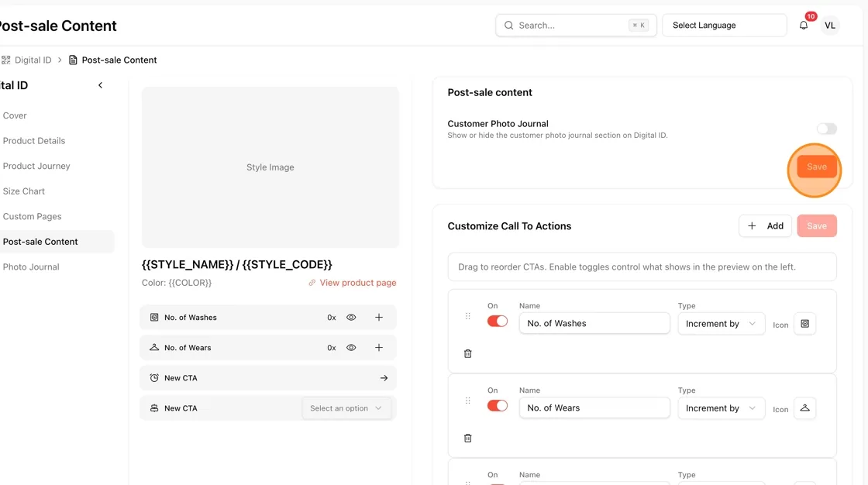
Task: Click the Customize Call To Actions heading
Action: click(509, 226)
